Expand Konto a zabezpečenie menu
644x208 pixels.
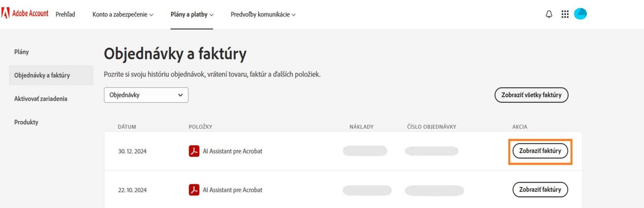point(123,14)
